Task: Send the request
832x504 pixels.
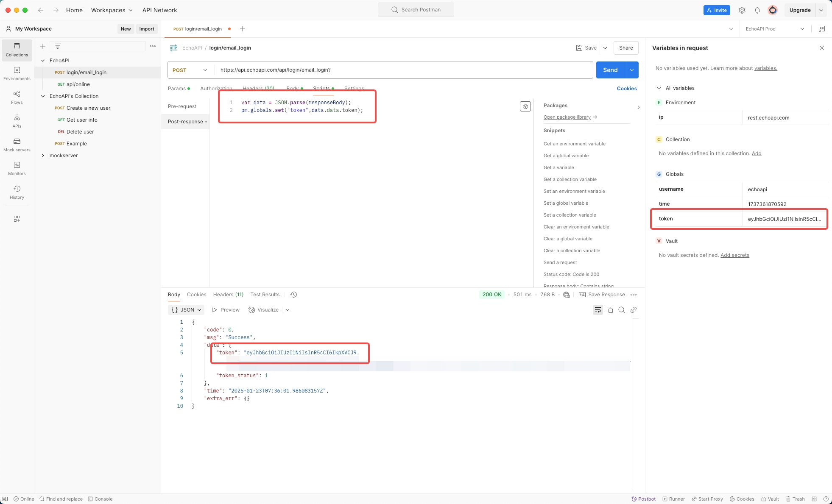Action: pos(611,70)
